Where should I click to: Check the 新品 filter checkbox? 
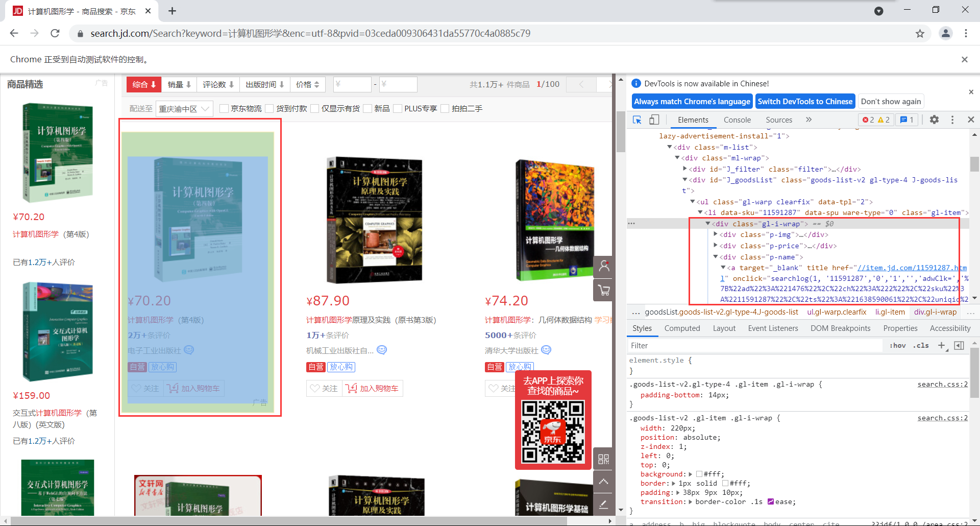[367, 108]
